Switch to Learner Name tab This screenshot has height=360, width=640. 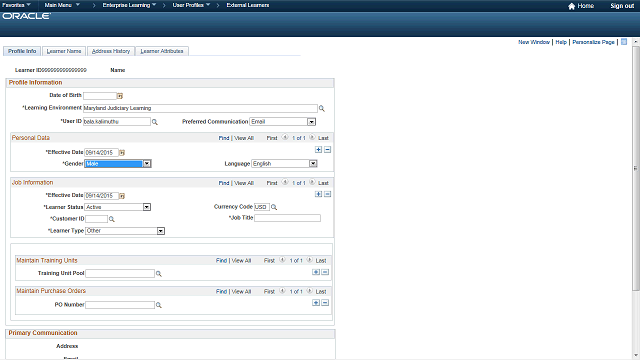[64, 51]
